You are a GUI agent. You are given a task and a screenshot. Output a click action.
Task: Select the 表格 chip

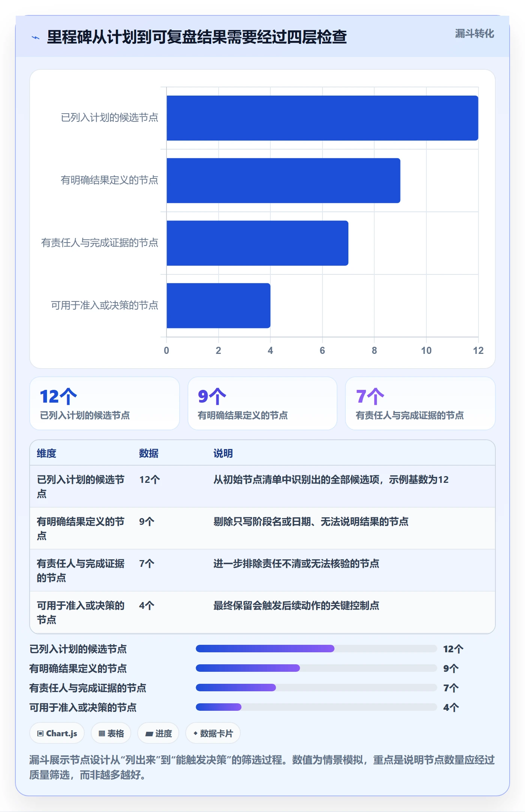coord(111,733)
